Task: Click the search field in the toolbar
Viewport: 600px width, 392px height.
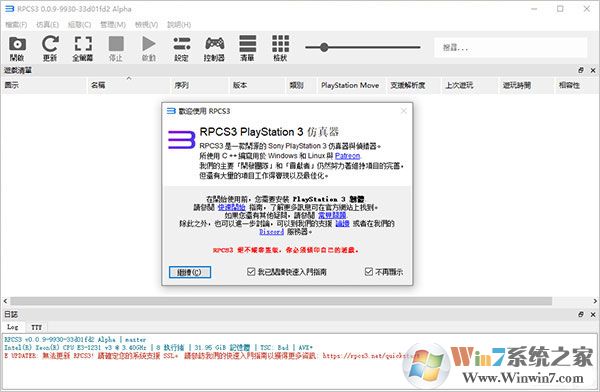Action: 510,47
